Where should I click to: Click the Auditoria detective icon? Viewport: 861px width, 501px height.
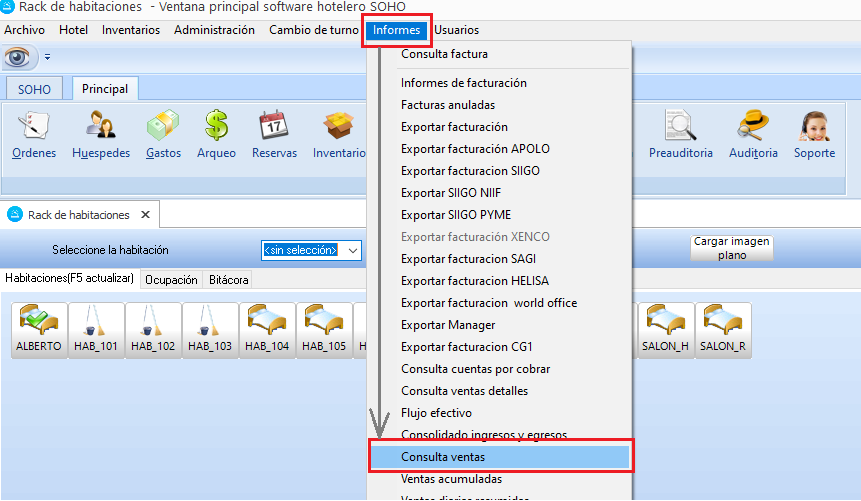753,134
